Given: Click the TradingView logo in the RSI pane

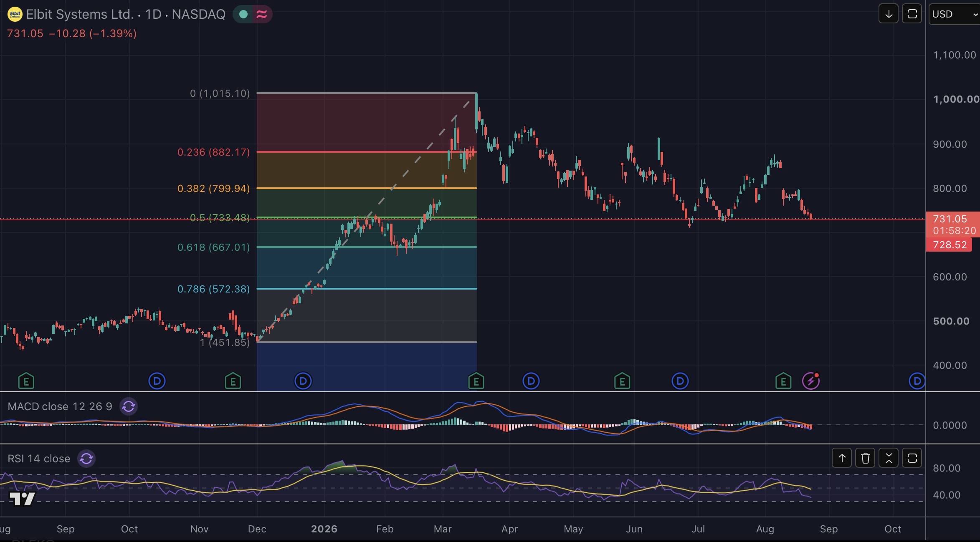Looking at the screenshot, I should pos(22,499).
